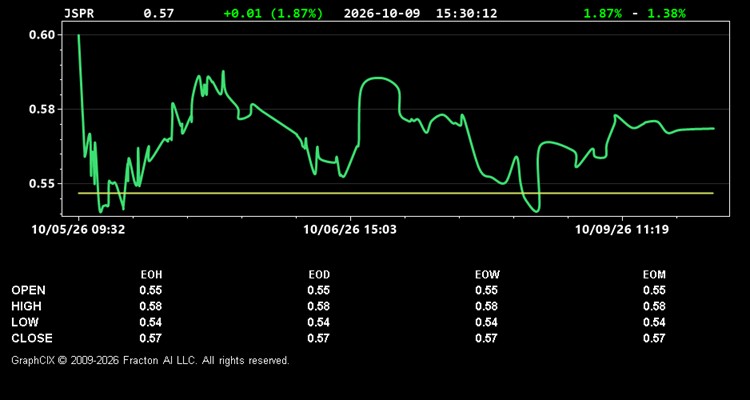Image resolution: width=750 pixels, height=400 pixels.
Task: Click the EOH column header
Action: pyautogui.click(x=151, y=275)
